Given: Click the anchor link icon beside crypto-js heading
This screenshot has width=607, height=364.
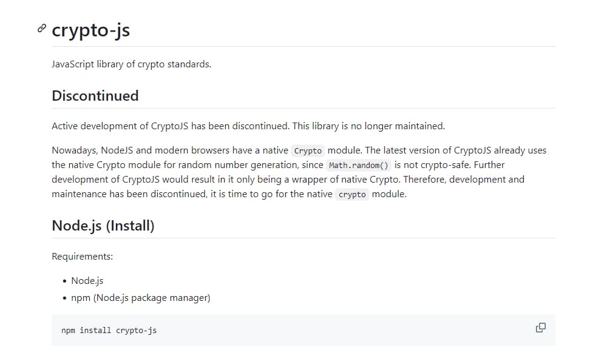Looking at the screenshot, I should [41, 29].
